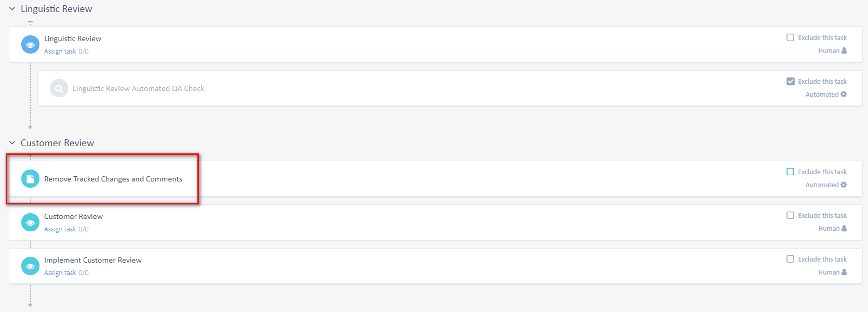Toggle Exclude this task for Implement Customer Review
The image size is (868, 312).
click(791, 259)
